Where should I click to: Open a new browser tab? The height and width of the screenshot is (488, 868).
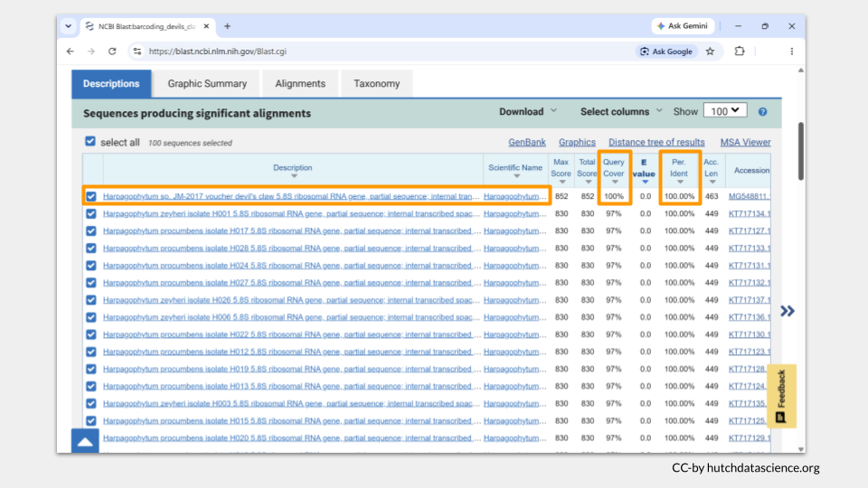pyautogui.click(x=228, y=26)
